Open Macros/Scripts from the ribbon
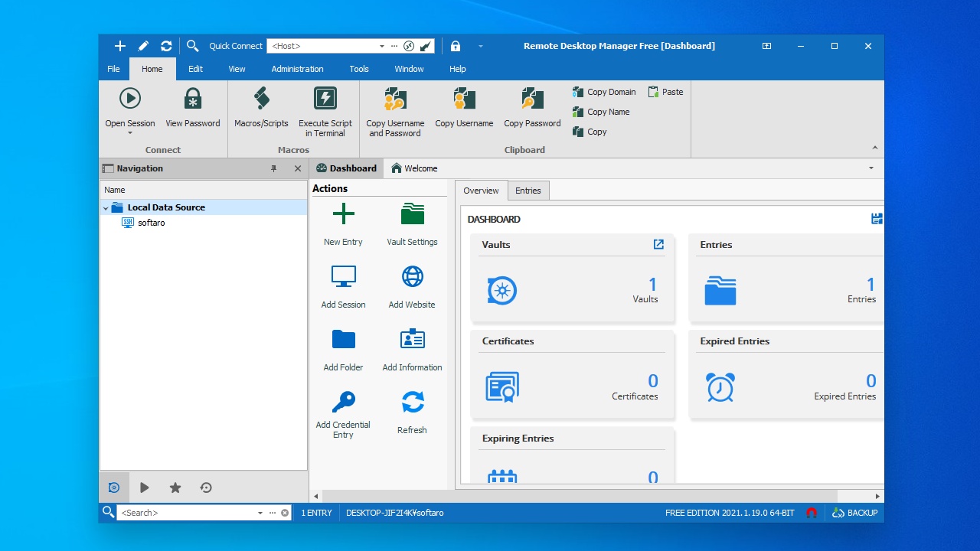The image size is (980, 551). [261, 107]
